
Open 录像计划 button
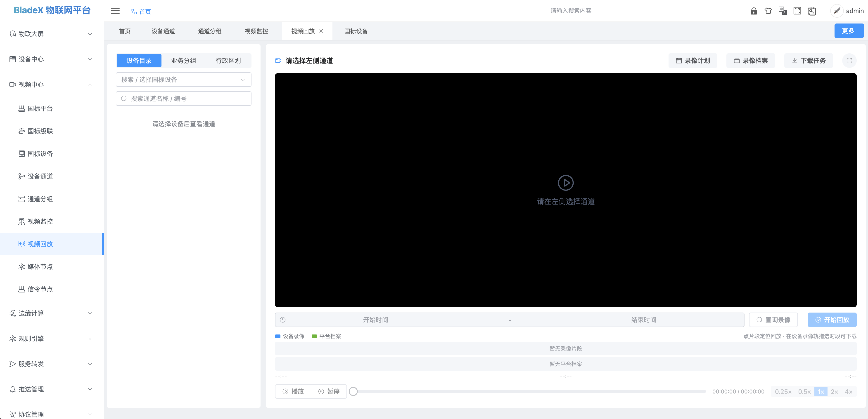[693, 61]
